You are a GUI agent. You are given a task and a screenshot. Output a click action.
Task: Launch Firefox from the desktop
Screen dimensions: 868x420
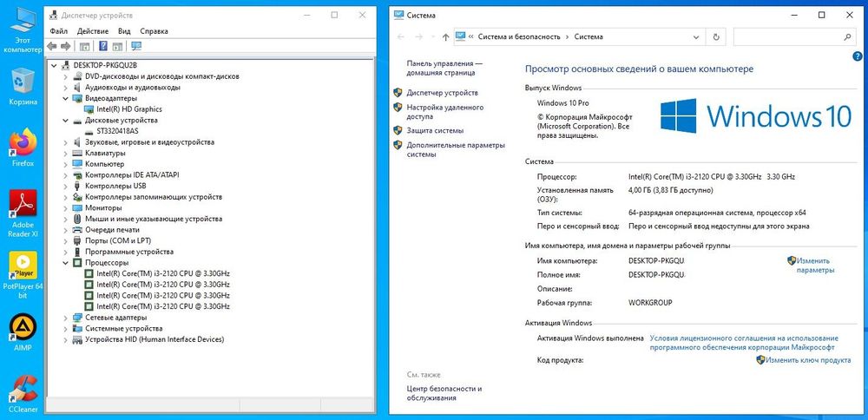point(23,148)
